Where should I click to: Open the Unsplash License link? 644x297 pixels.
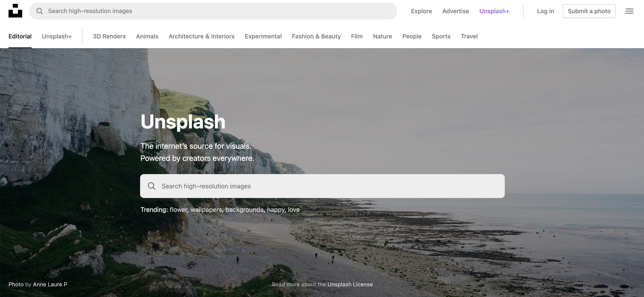(x=350, y=284)
